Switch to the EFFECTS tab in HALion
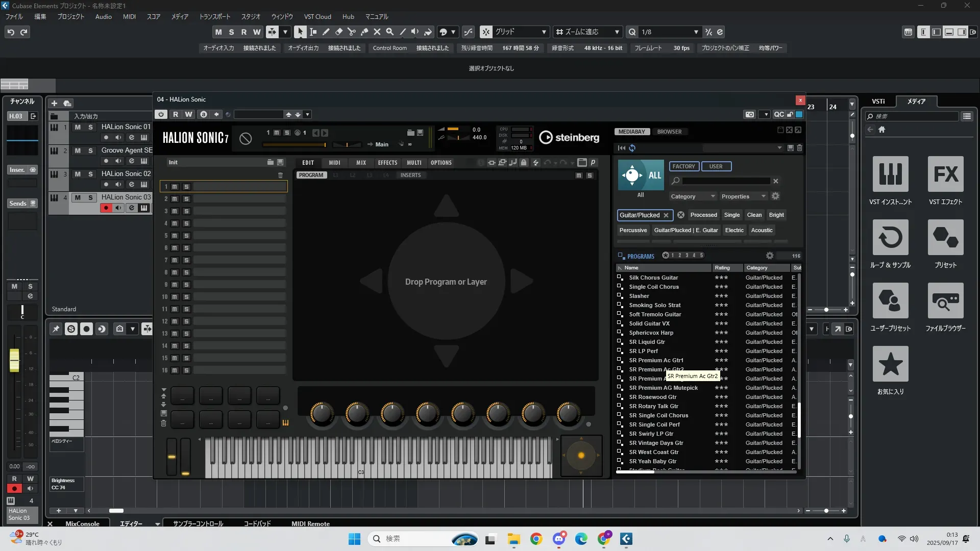980x551 pixels. (387, 163)
